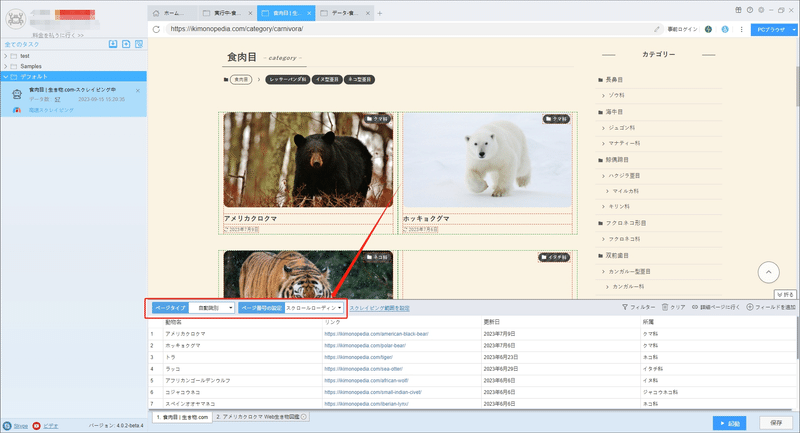Click the import task icon beside 全てのタスク
This screenshot has height=433, width=800.
tap(113, 44)
